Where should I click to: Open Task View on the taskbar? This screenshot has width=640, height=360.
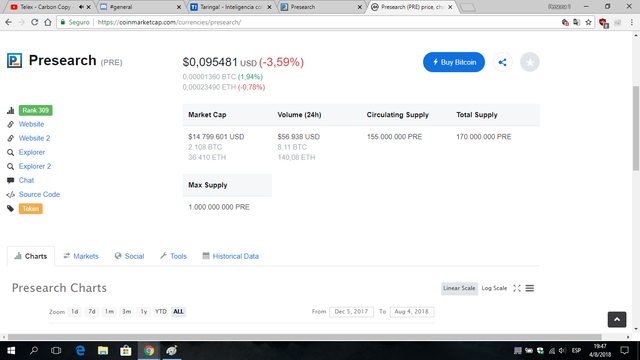point(56,351)
